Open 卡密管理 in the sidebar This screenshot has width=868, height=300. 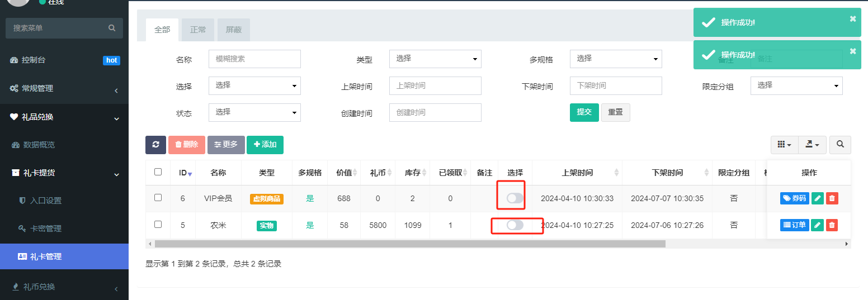46,228
